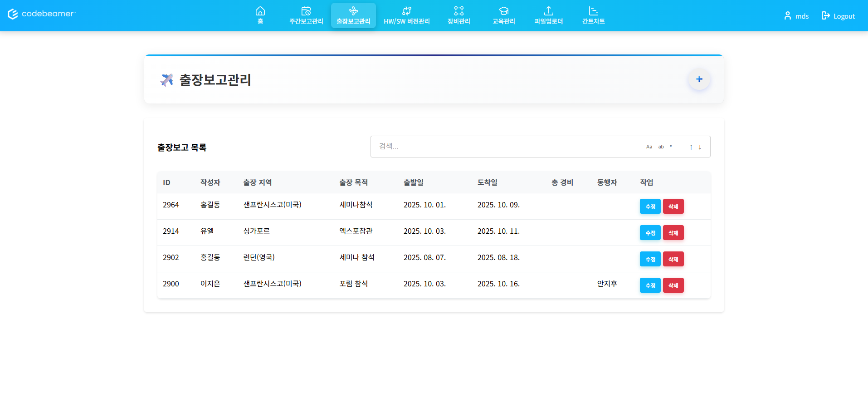Toggle case-sensitive search with Aa
Image resolution: width=868 pixels, height=413 pixels.
(x=649, y=146)
